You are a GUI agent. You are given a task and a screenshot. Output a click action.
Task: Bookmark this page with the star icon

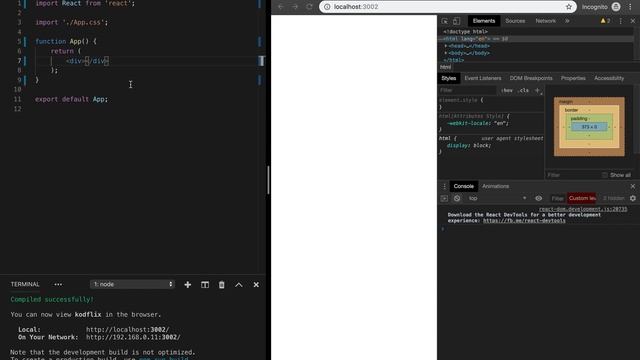tap(569, 7)
